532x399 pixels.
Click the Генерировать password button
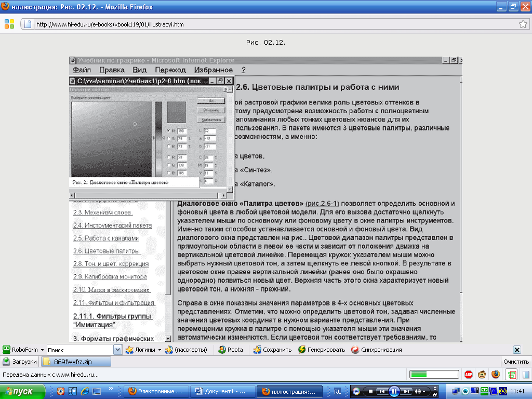322,350
